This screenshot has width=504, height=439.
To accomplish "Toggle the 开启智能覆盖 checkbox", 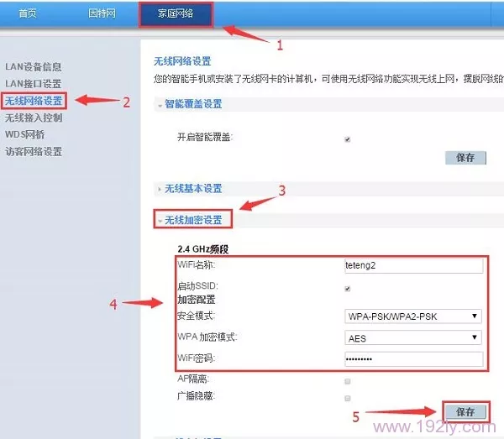I will [348, 139].
